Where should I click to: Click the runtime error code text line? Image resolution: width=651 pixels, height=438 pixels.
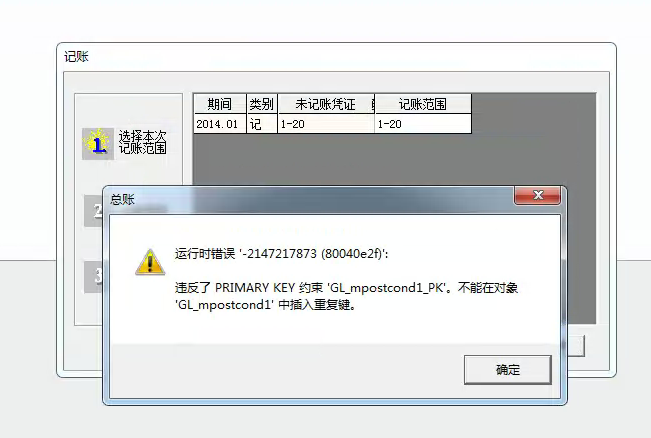coord(281,253)
